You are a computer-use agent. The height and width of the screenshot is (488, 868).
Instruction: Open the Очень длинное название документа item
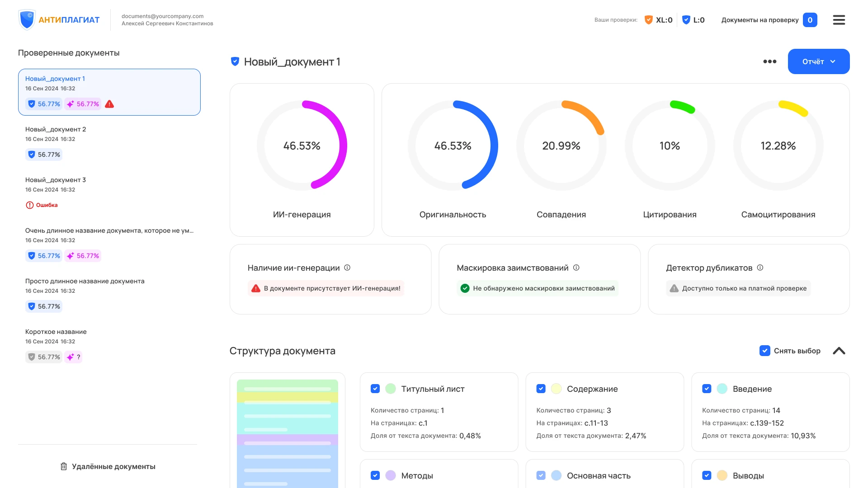tap(109, 244)
